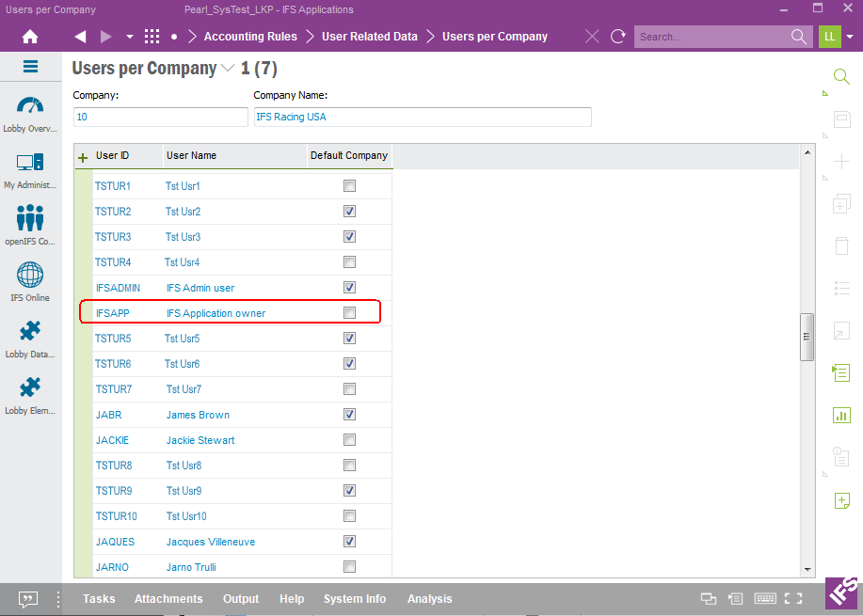This screenshot has width=863, height=616.
Task: Click the green add-note icon
Action: click(841, 500)
